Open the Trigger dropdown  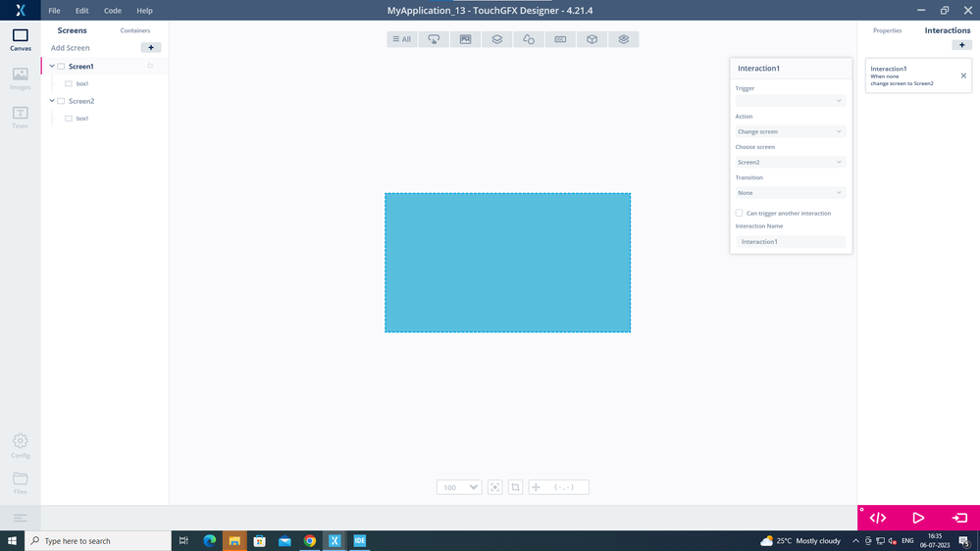point(790,101)
